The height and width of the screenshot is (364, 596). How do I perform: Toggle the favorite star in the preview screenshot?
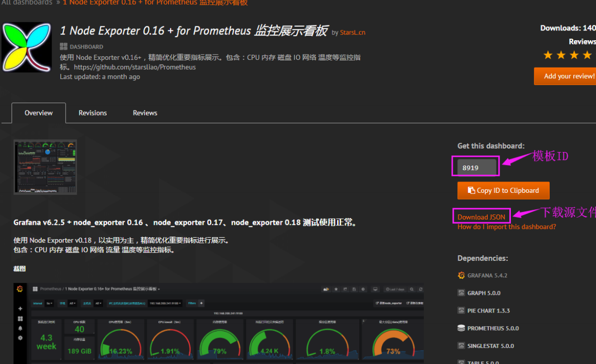[336, 289]
